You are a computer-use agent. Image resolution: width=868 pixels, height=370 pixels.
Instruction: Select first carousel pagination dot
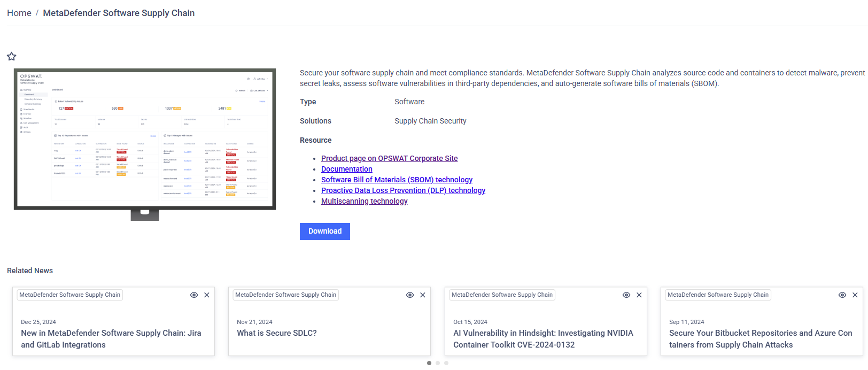tap(429, 363)
